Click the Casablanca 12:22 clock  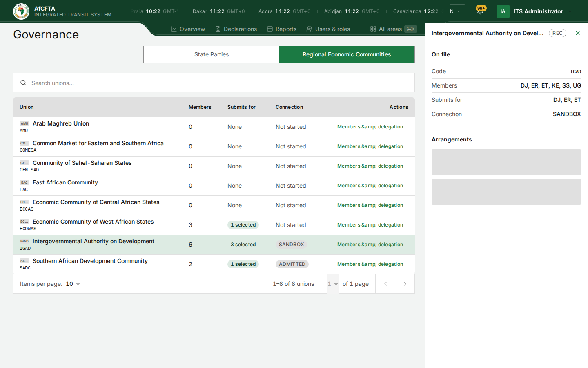(x=416, y=11)
